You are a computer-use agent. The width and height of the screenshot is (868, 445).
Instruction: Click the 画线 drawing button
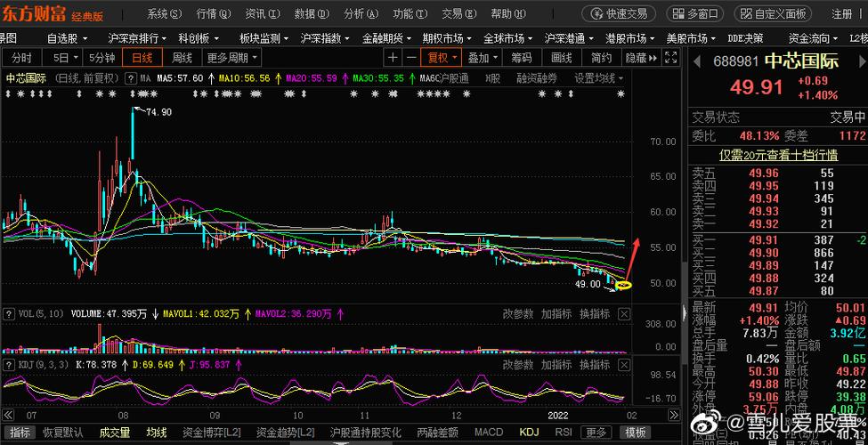click(562, 57)
